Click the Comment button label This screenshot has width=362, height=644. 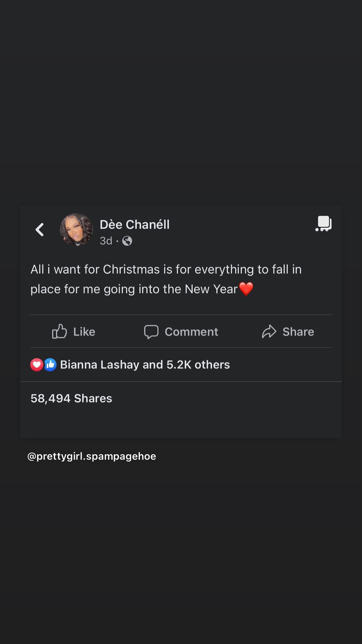(x=191, y=332)
